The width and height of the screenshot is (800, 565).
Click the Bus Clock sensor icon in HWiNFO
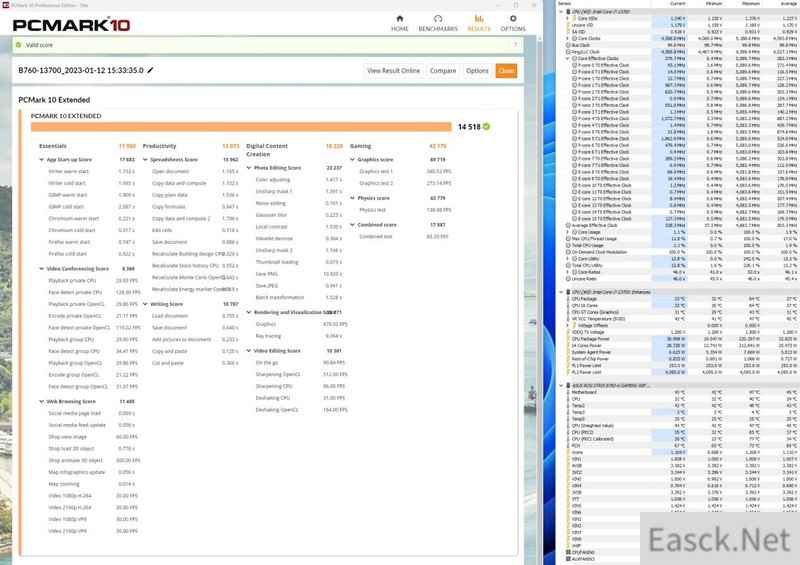tap(568, 45)
